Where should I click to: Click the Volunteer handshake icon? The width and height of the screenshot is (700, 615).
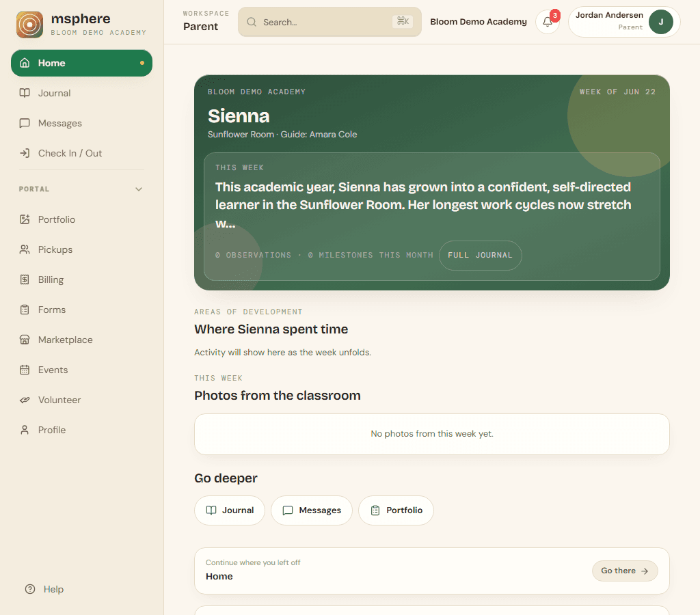tap(25, 400)
